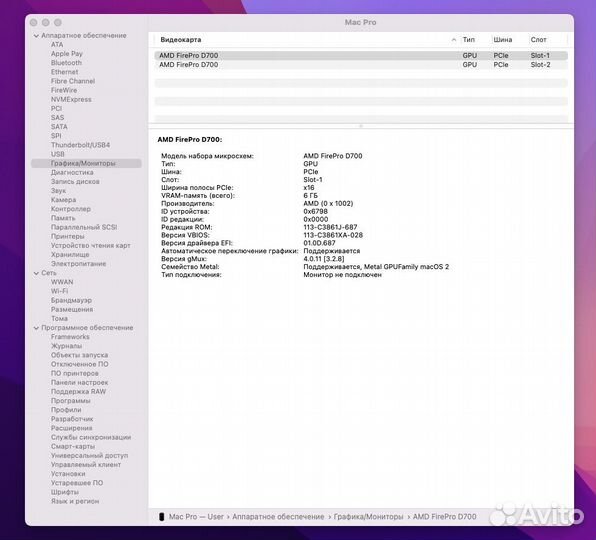This screenshot has width=596, height=540.
Task: Sort by Шина column header
Action: 502,40
